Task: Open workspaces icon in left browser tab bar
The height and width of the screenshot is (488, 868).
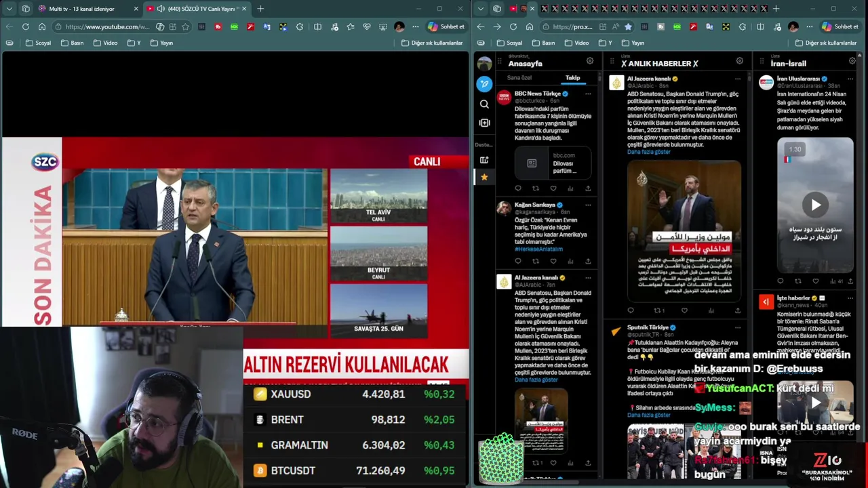Action: click(x=26, y=9)
